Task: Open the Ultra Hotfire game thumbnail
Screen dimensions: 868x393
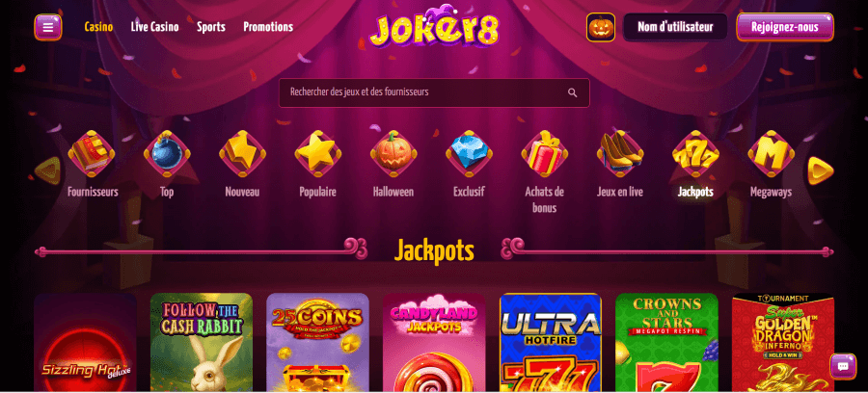Action: point(551,343)
